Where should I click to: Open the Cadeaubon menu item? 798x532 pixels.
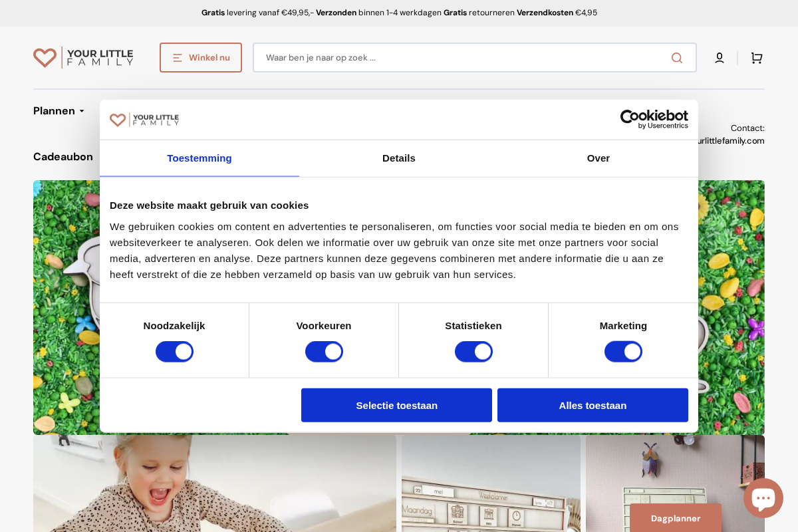(63, 157)
